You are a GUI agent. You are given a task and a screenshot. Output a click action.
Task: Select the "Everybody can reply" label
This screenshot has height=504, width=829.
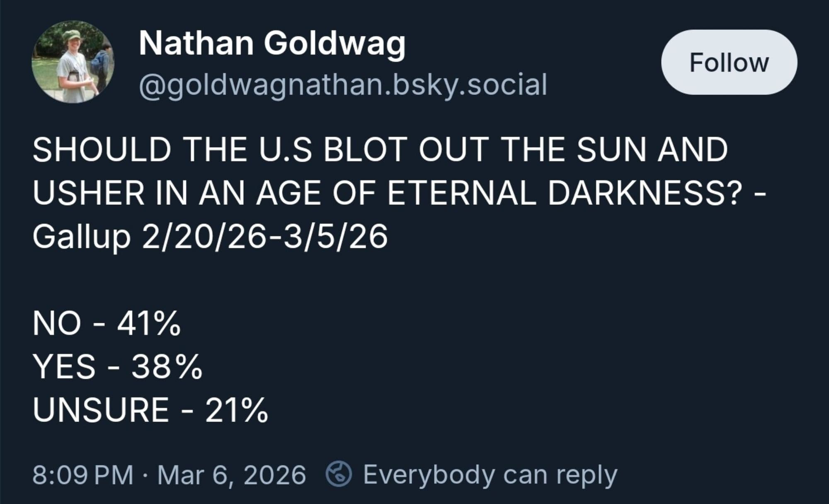tap(490, 475)
